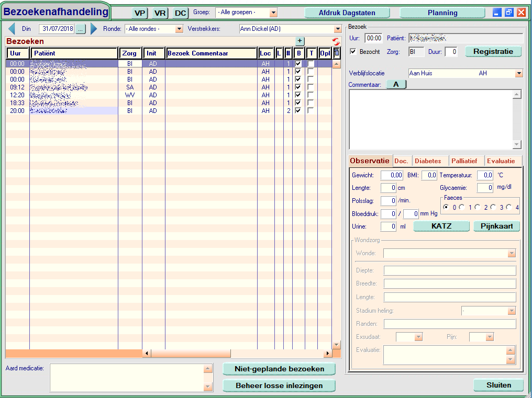The width and height of the screenshot is (532, 398).
Task: Click the DC toolbar button
Action: [x=181, y=13]
